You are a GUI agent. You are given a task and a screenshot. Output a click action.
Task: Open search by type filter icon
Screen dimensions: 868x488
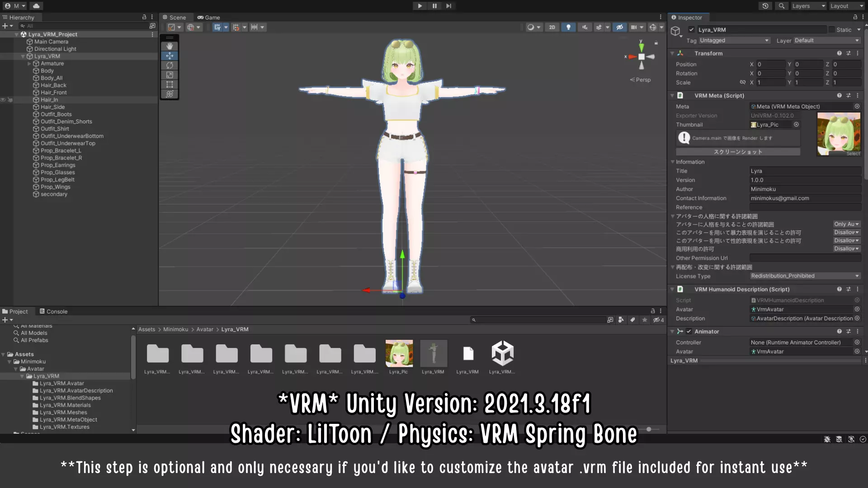[621, 320]
